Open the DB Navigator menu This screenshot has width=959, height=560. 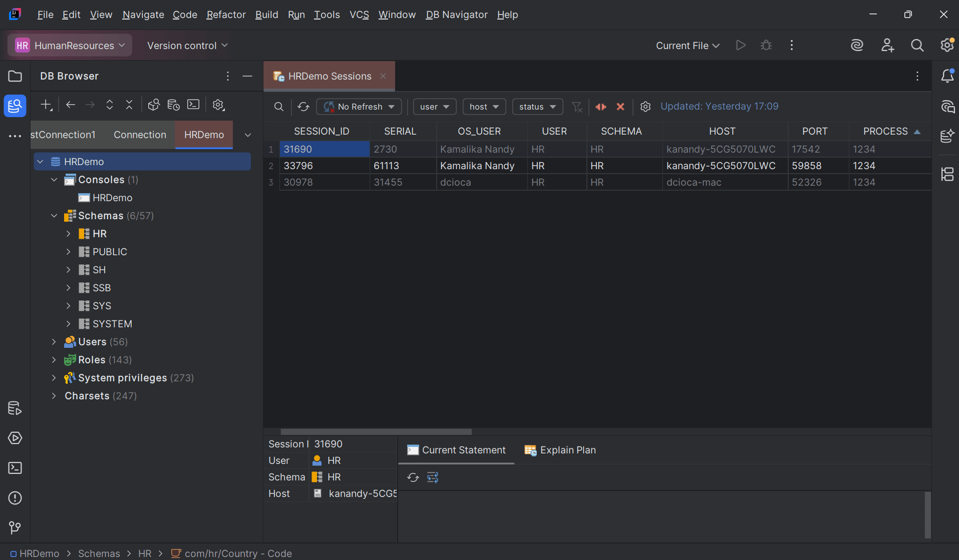[x=456, y=15]
